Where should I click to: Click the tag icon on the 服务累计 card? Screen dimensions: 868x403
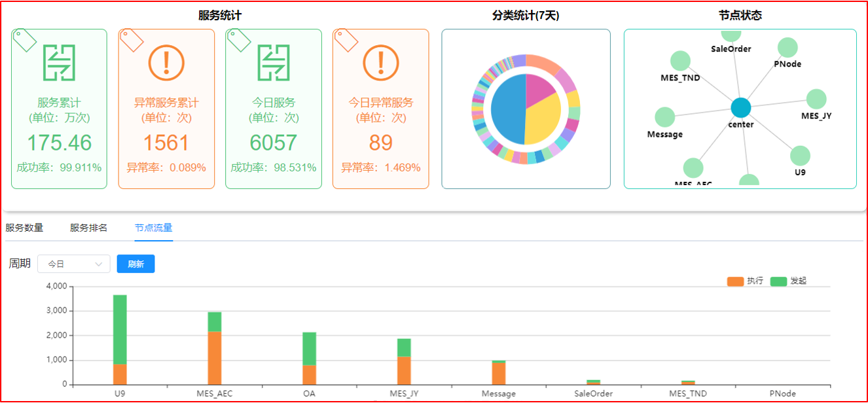[x=25, y=40]
